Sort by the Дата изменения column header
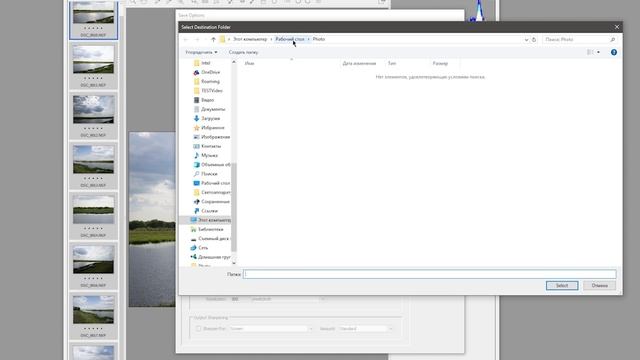 [x=359, y=64]
